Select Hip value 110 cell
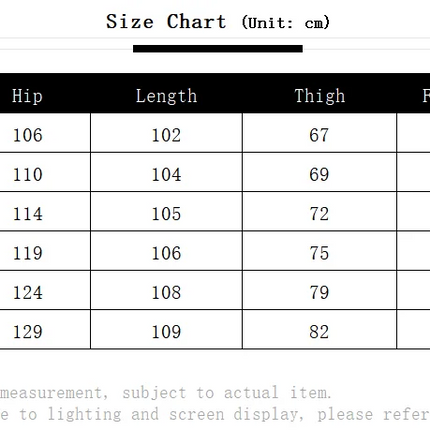430x430 pixels. click(45, 172)
